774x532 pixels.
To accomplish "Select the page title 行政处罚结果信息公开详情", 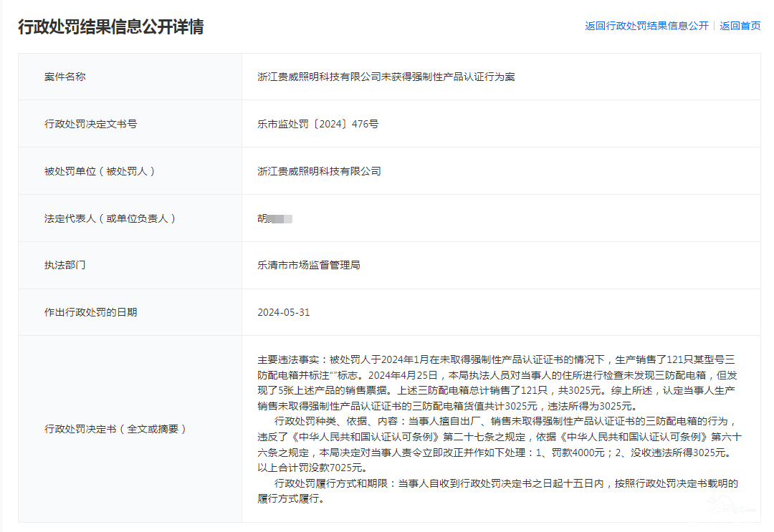I will pos(111,26).
